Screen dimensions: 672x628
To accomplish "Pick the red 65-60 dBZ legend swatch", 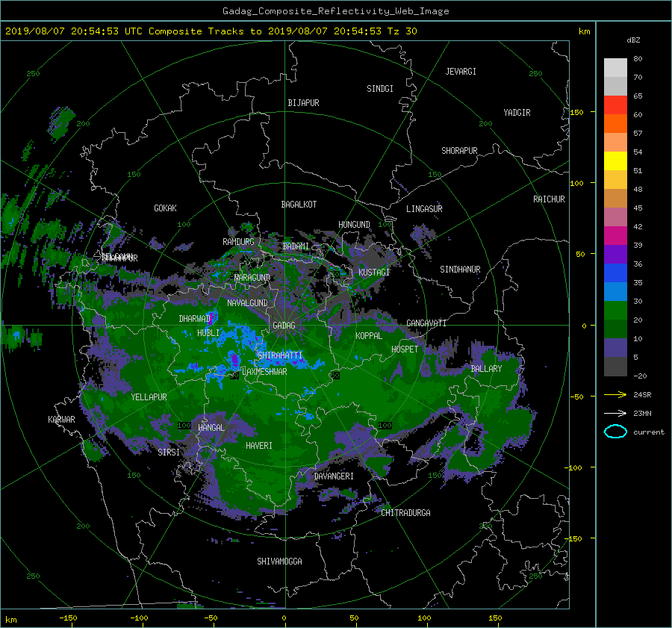I will (615, 105).
